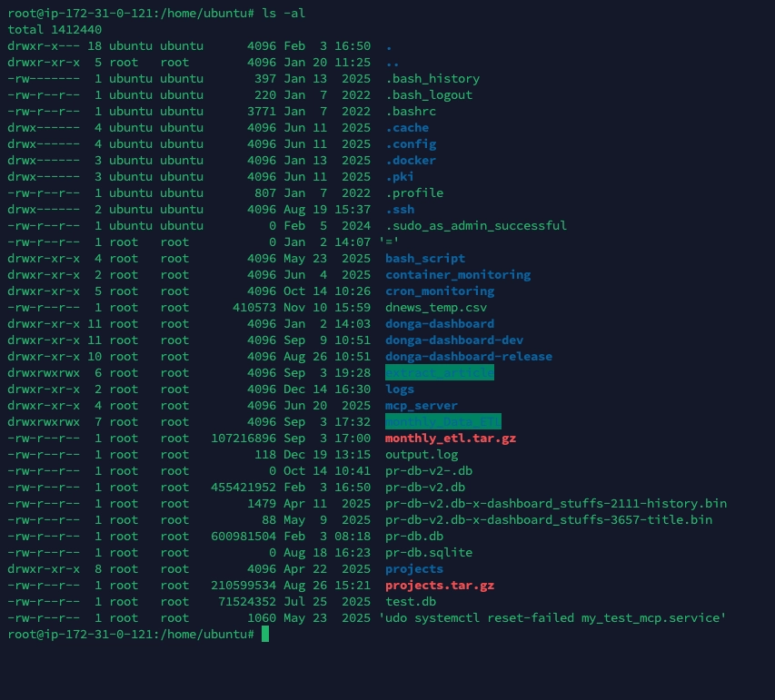
Task: Click the 'ls -al' command text
Action: [283, 14]
